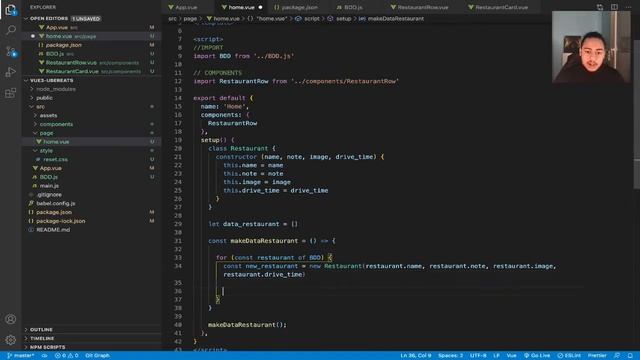
Task: Click the synchronize changes icon
Action: pos(44,356)
